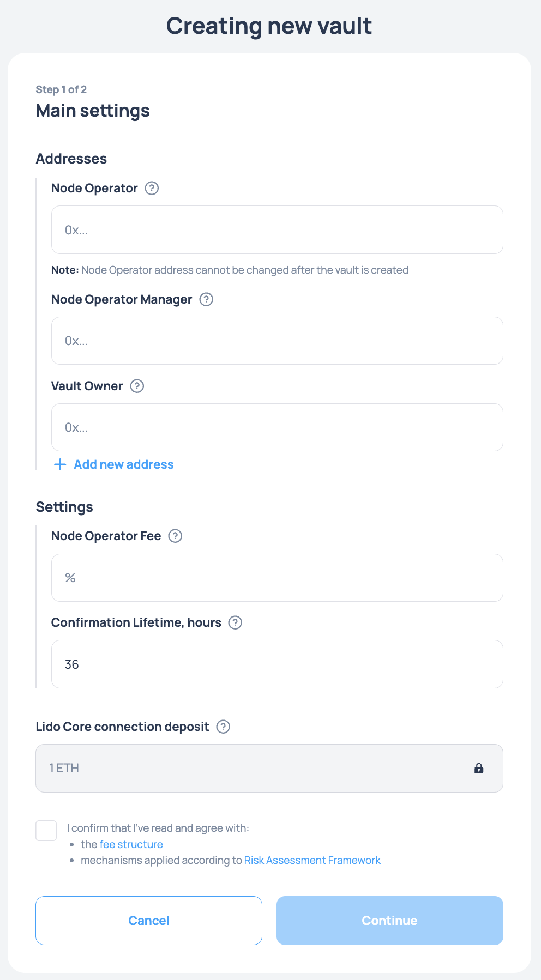The height and width of the screenshot is (980, 541).
Task: Focus the Vault Owner address field
Action: pos(277,427)
